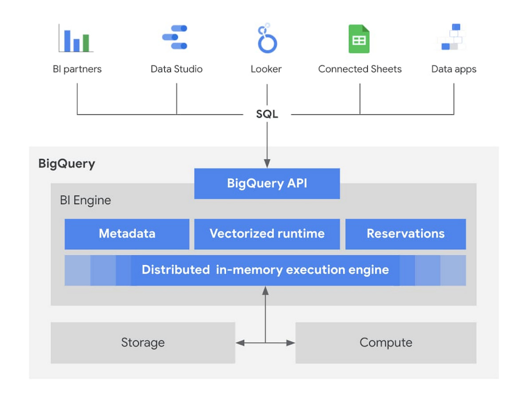Click the Looker logo icon

[x=268, y=38]
